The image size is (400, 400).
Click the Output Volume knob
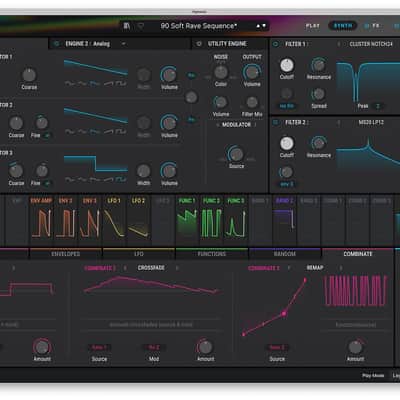tap(252, 72)
